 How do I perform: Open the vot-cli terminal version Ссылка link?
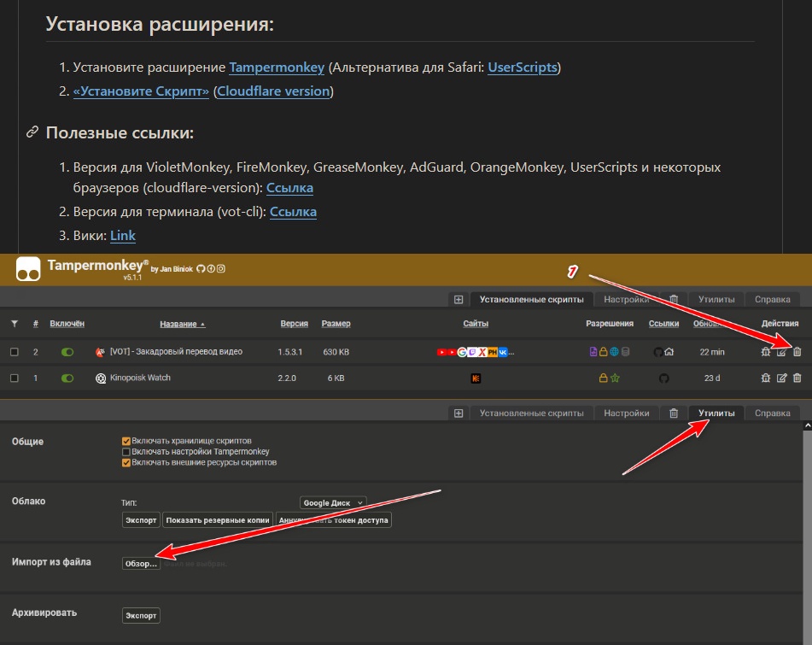tap(293, 212)
